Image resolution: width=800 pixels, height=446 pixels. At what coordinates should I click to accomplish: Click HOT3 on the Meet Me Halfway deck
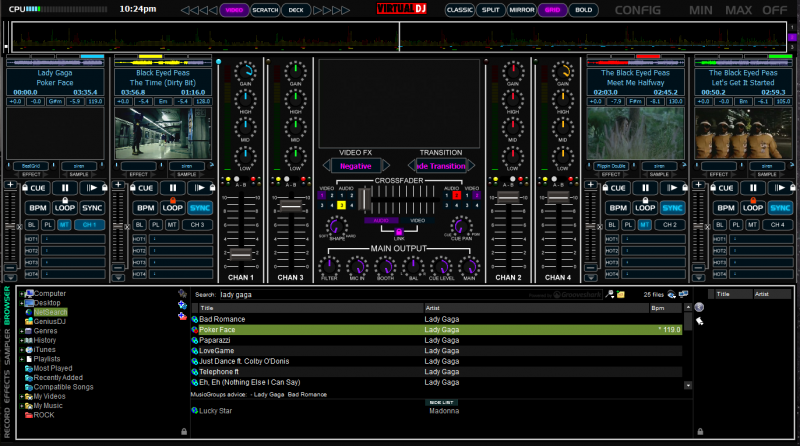pos(612,262)
